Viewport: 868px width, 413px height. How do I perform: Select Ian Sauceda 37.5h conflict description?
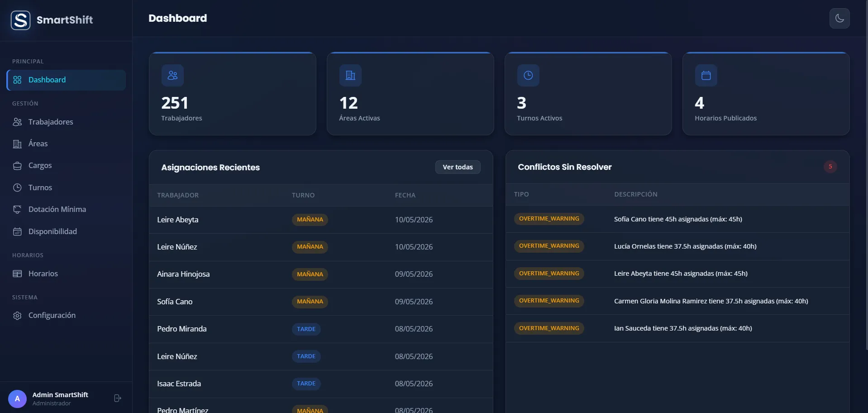[x=683, y=328]
